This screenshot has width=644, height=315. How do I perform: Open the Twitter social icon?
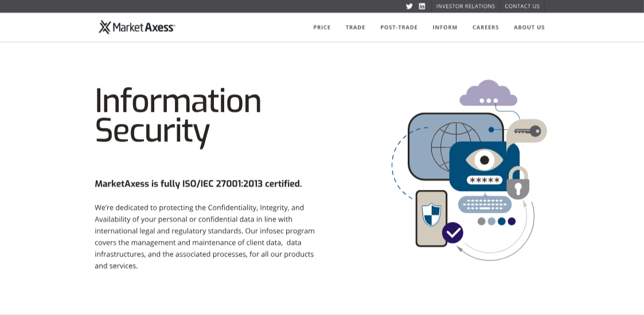tap(409, 6)
